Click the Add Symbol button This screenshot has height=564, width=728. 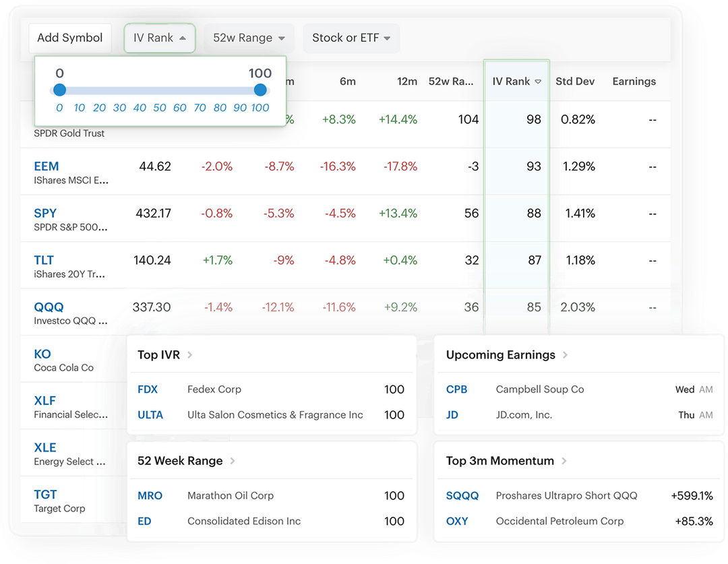[x=70, y=38]
